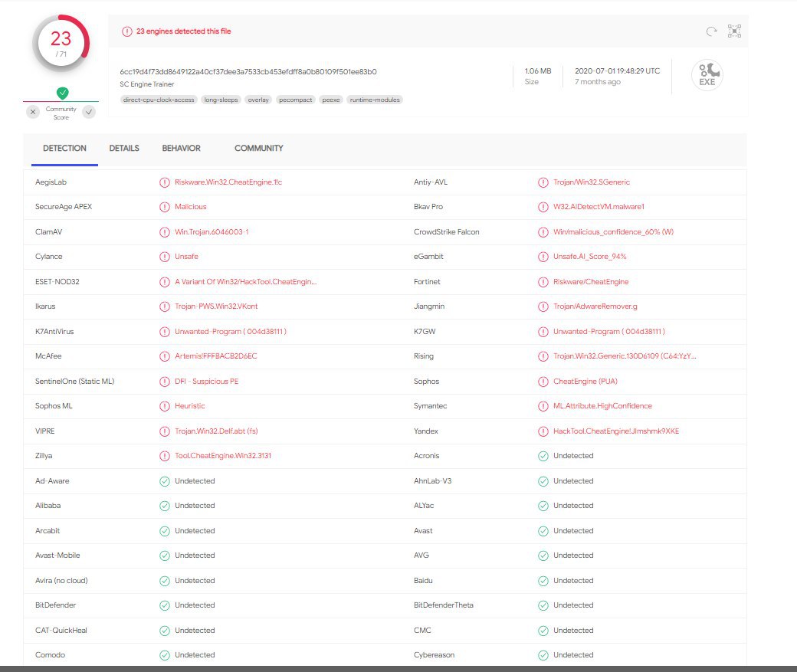
Task: Click Yandex HackTool alert icon
Action: 543,431
